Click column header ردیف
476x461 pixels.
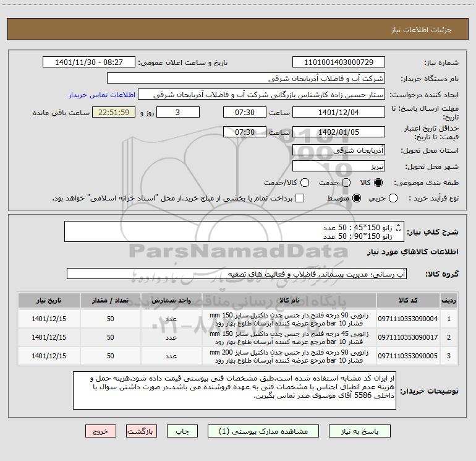449,301
